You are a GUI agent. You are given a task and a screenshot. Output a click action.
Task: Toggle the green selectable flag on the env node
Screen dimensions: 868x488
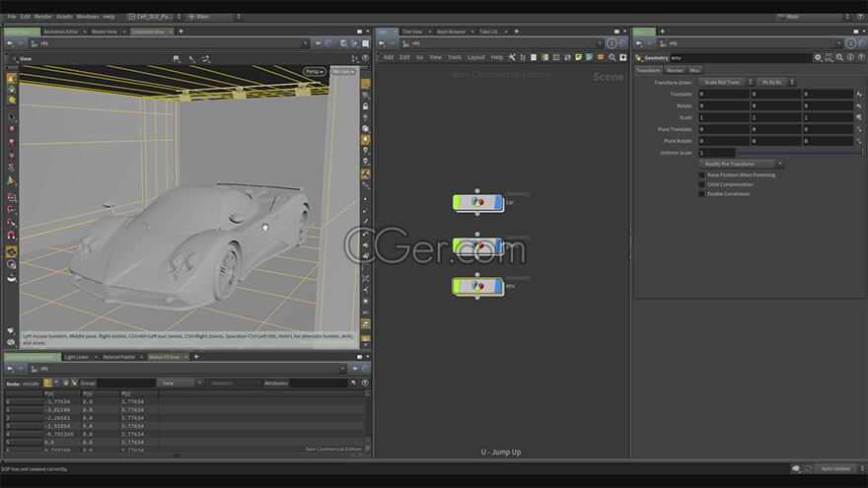pyautogui.click(x=457, y=286)
